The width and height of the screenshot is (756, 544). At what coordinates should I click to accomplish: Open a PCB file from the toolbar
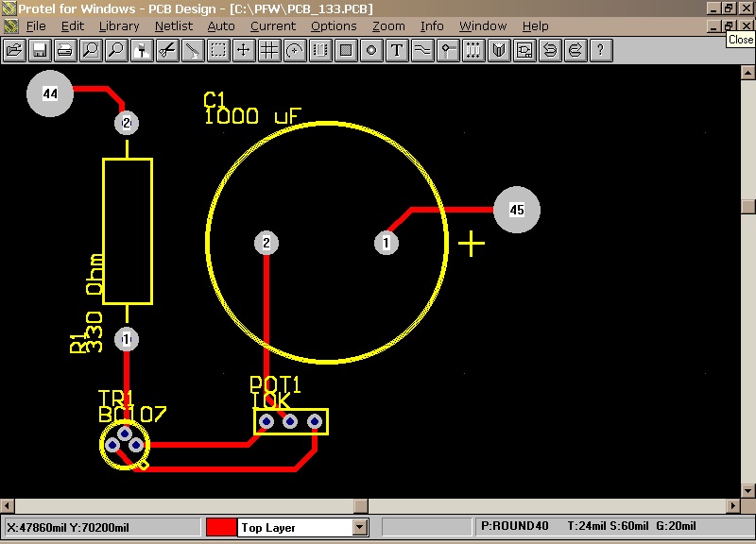[14, 50]
